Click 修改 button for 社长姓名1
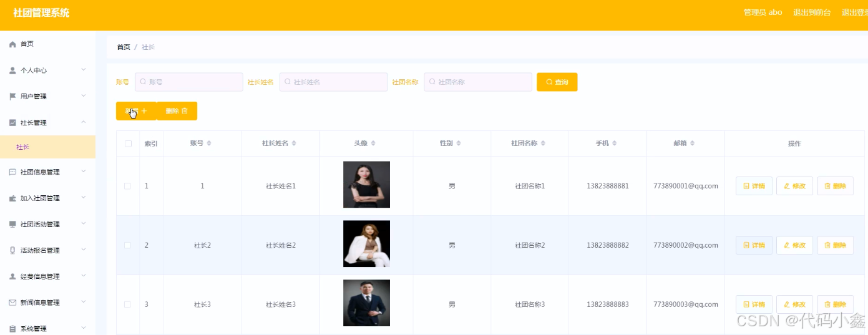Screen dimensions: 868x335 coord(794,186)
